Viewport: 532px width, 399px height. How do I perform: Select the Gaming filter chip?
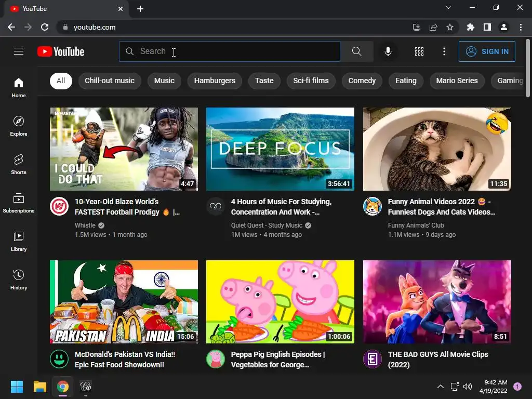(x=509, y=81)
